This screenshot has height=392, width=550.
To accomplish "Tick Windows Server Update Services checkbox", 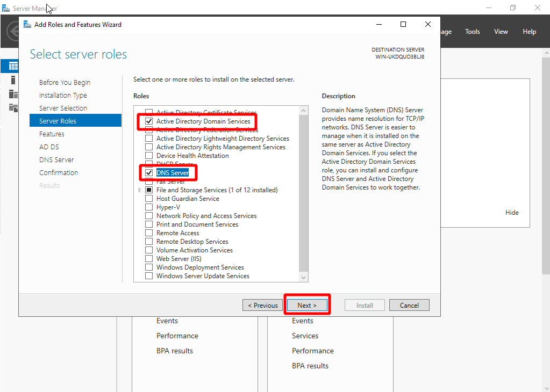I will click(149, 275).
